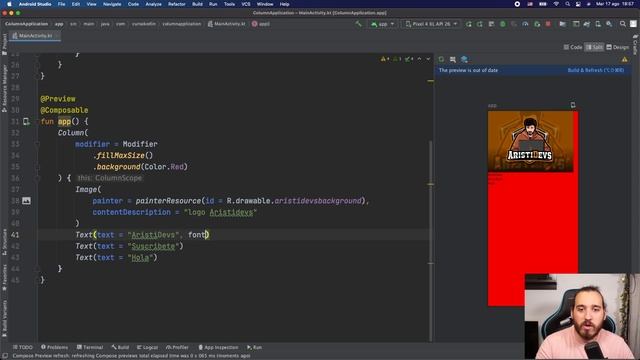Image resolution: width=640 pixels, height=360 pixels.
Task: Open the Terminal tool window
Action: coord(90,347)
